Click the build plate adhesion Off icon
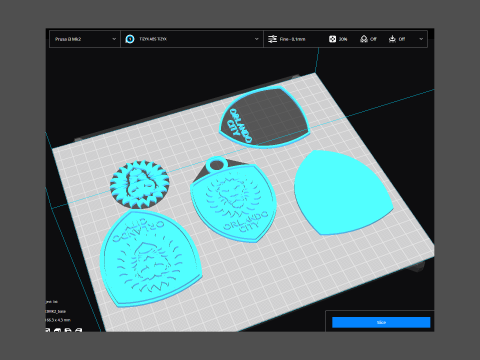 pyautogui.click(x=392, y=39)
